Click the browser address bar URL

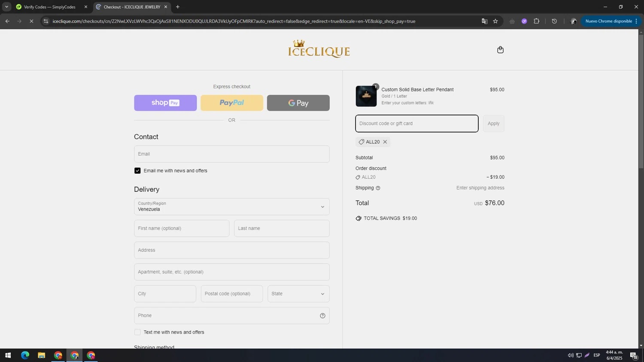(x=234, y=21)
